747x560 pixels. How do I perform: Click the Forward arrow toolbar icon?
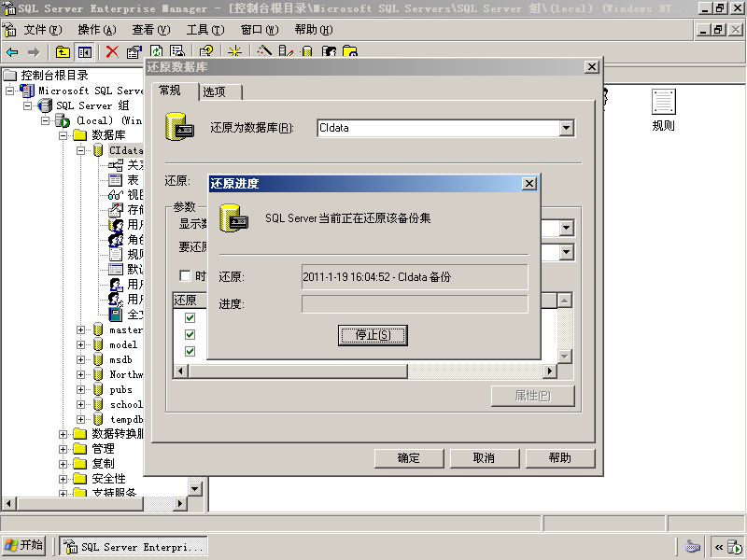(34, 52)
